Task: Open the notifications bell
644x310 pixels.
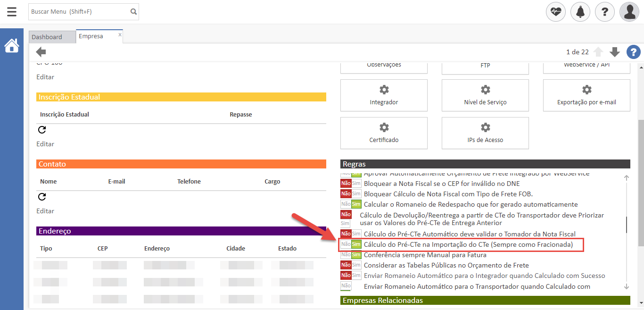Action: pos(580,12)
